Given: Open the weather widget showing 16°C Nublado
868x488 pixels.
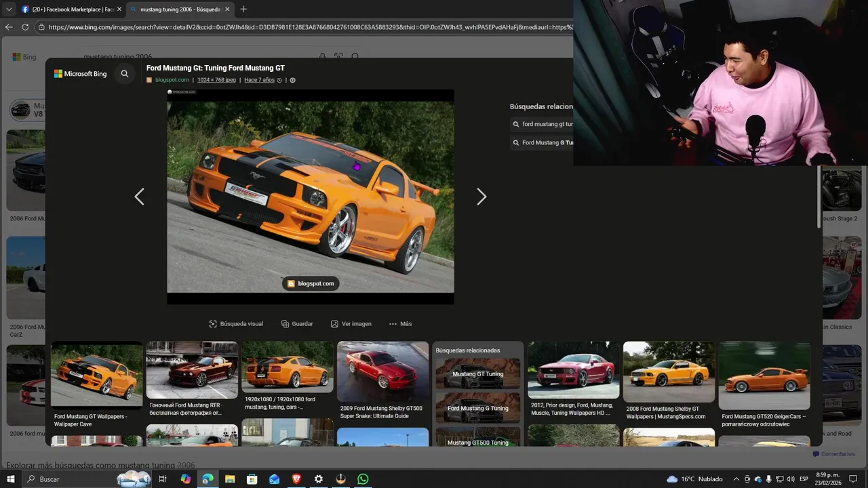Looking at the screenshot, I should (694, 479).
